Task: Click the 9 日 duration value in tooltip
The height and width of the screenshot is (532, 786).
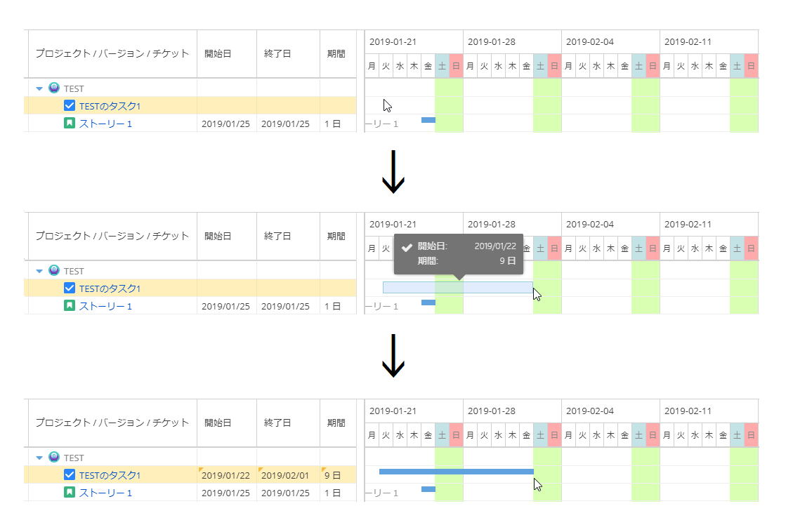Action: click(x=508, y=260)
